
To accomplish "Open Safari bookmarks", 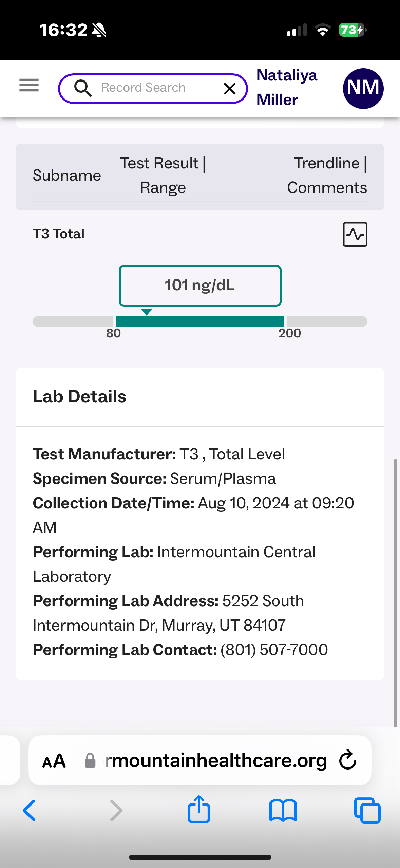I will [283, 810].
